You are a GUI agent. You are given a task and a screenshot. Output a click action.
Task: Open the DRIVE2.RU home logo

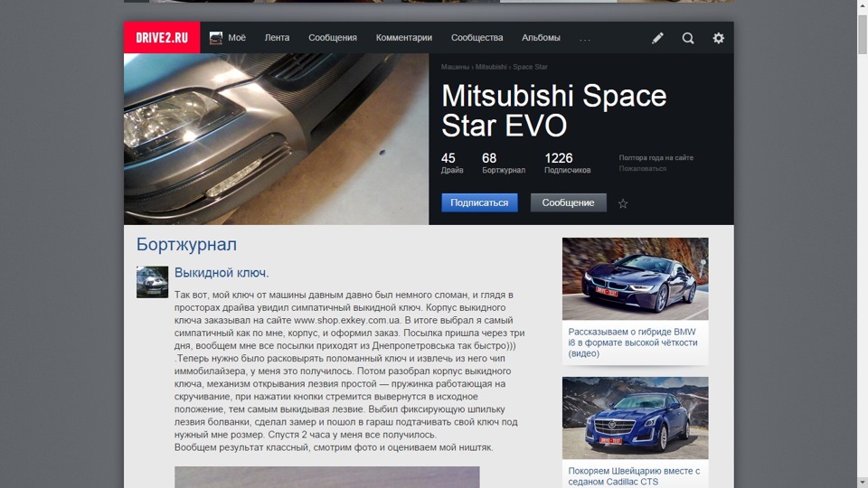(162, 38)
